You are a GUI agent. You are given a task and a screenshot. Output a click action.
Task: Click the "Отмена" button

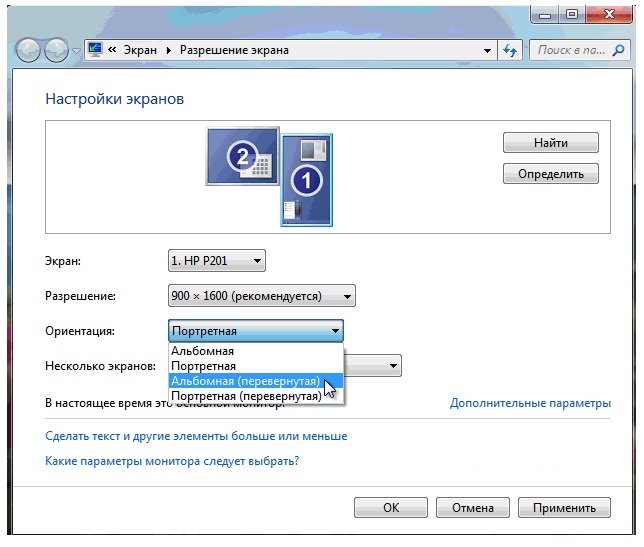tap(473, 508)
